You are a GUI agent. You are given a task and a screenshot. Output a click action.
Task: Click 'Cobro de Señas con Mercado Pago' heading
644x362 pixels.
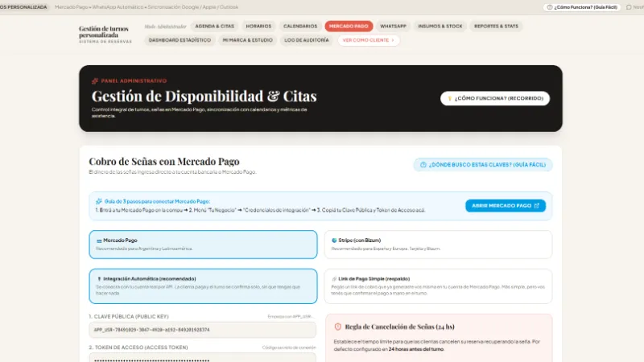164,162
